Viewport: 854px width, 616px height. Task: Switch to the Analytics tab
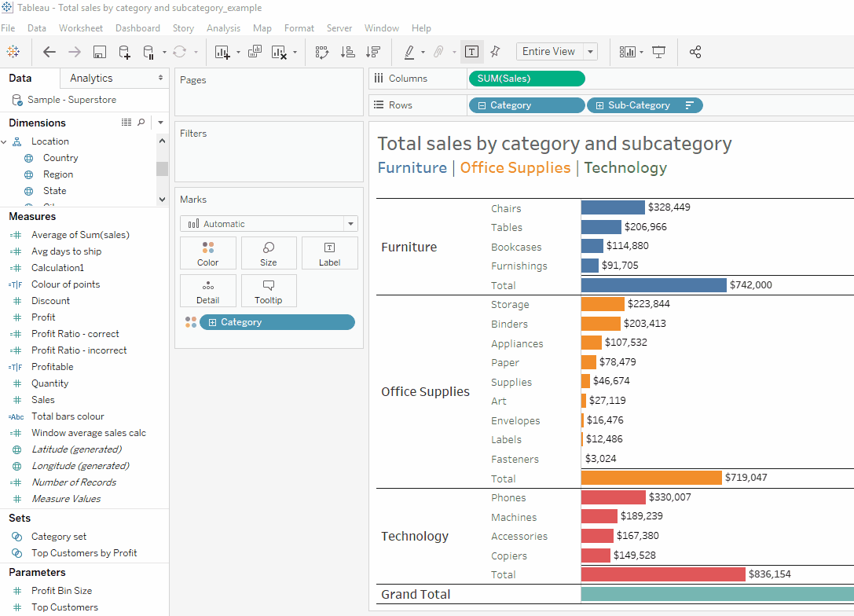[91, 78]
